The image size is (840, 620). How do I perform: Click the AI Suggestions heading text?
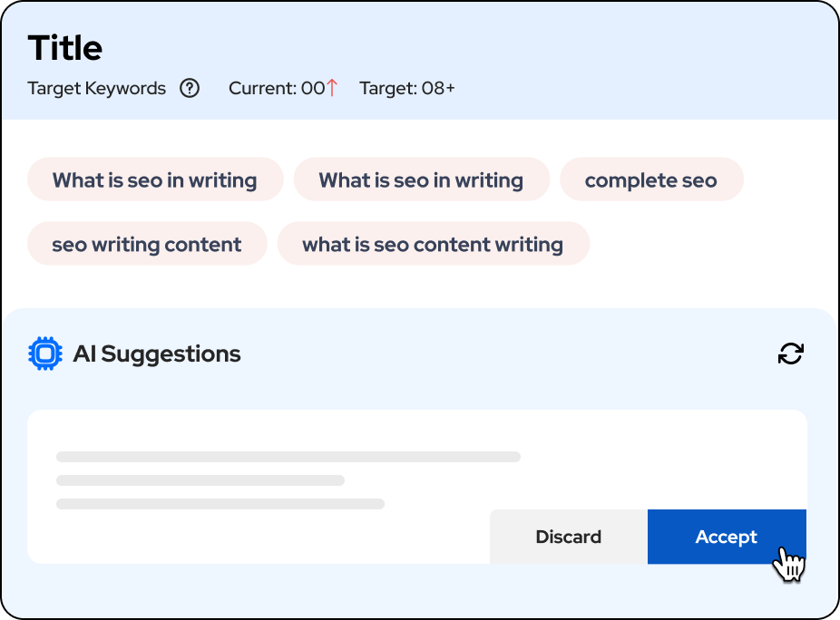pyautogui.click(x=157, y=354)
